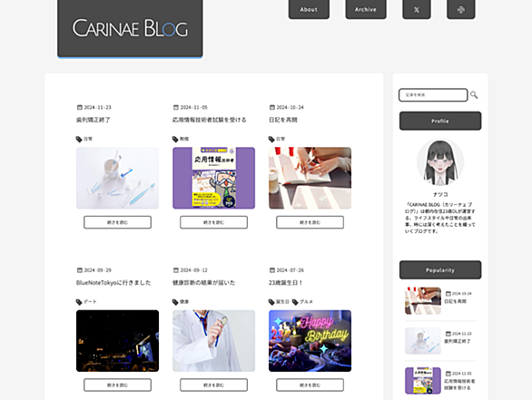This screenshot has height=400, width=532.
Task: Click calendar icon beside main-list 2024-10-24
Action: coord(272,107)
